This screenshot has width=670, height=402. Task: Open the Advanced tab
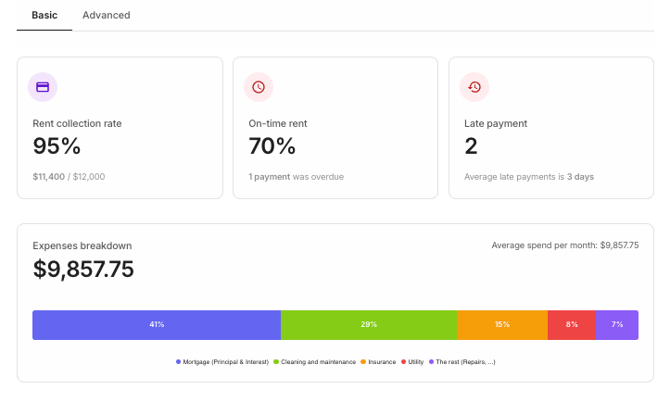coord(106,15)
